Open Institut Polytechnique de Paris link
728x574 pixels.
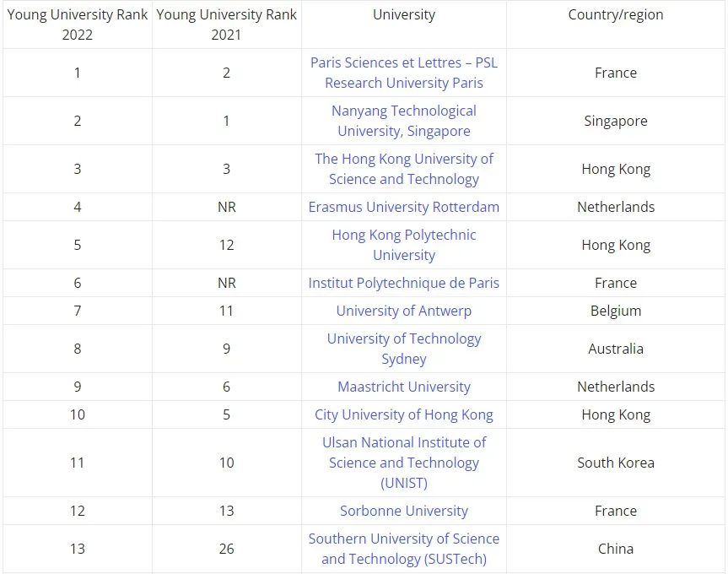pos(403,283)
